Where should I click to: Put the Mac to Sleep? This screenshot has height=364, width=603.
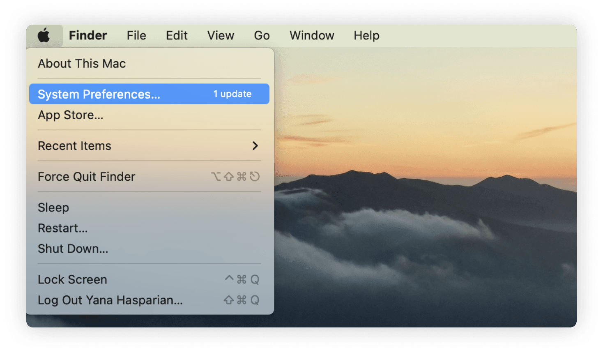pyautogui.click(x=53, y=207)
